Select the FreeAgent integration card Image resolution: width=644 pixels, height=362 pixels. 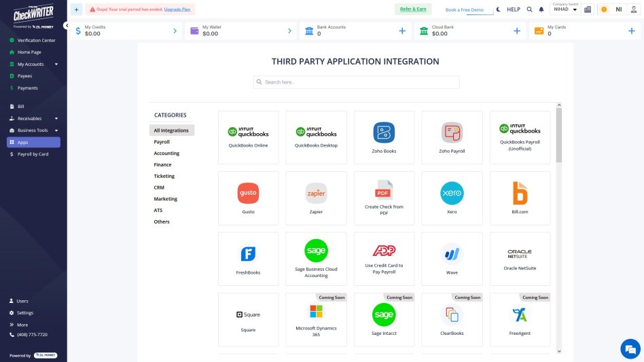tap(520, 320)
